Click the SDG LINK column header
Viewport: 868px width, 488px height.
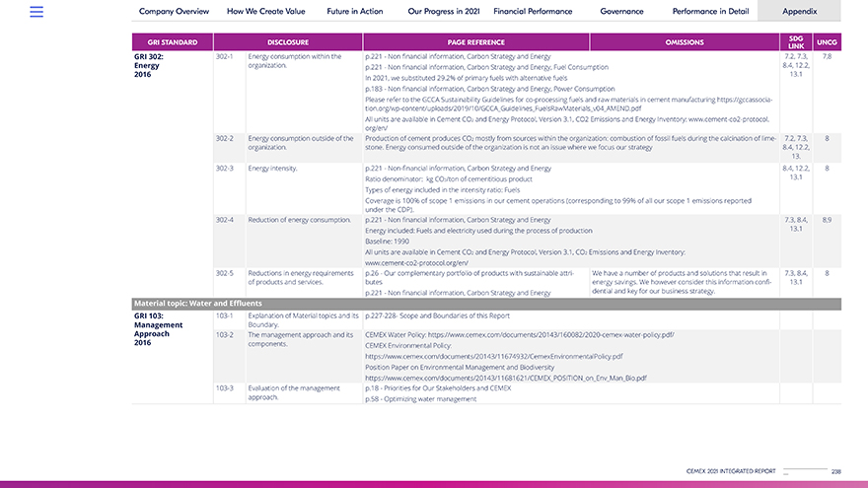(796, 42)
